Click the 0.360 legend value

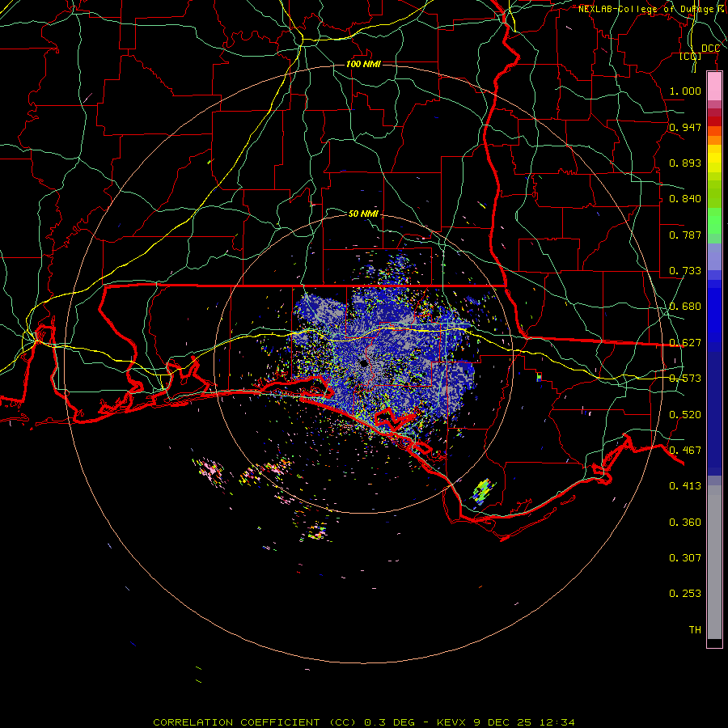pos(685,523)
